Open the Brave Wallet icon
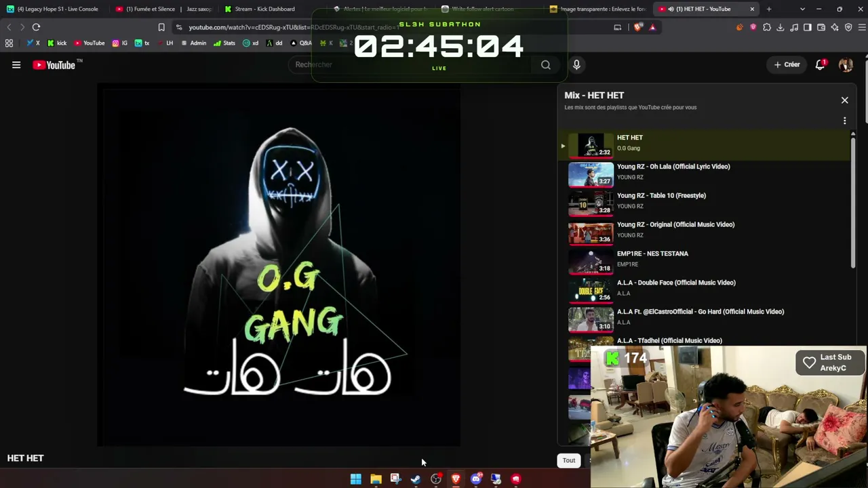The height and width of the screenshot is (488, 868). point(821,27)
